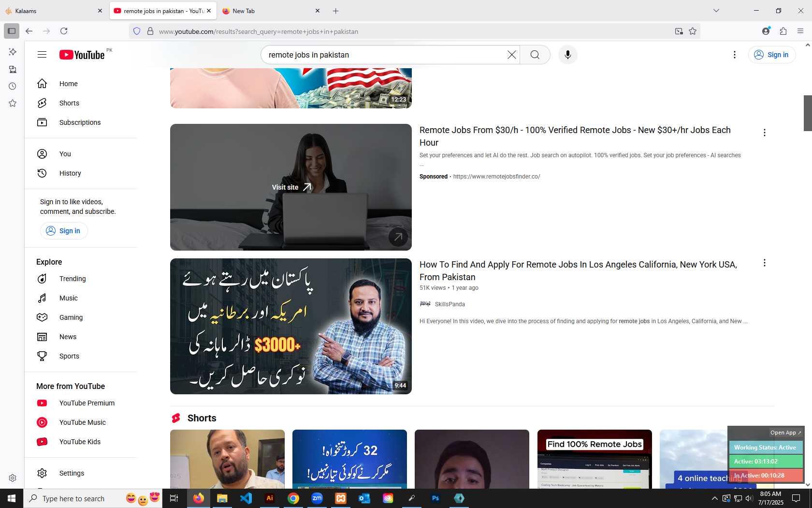Click the magnifier search button

click(535, 55)
